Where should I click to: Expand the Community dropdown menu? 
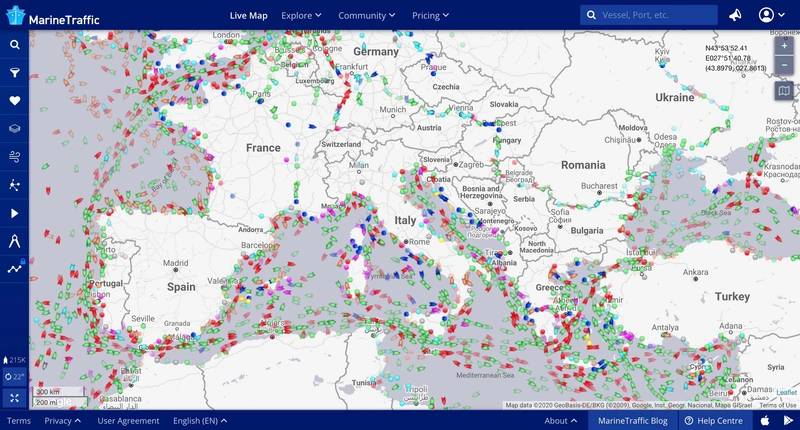click(367, 15)
